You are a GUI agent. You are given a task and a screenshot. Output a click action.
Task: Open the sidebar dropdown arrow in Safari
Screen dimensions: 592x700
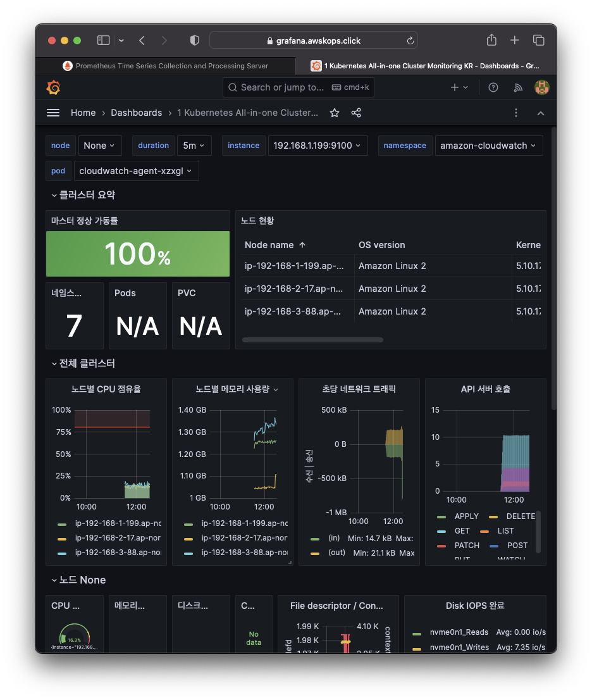(x=121, y=41)
